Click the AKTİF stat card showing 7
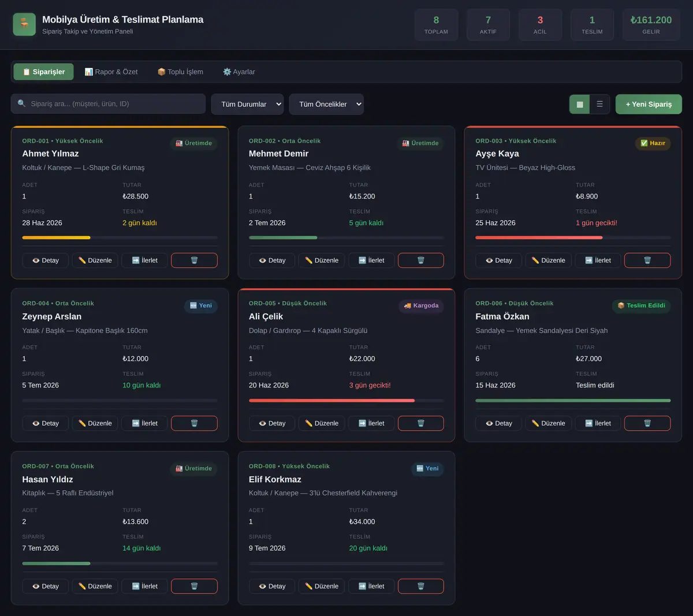693x616 pixels. (x=488, y=25)
